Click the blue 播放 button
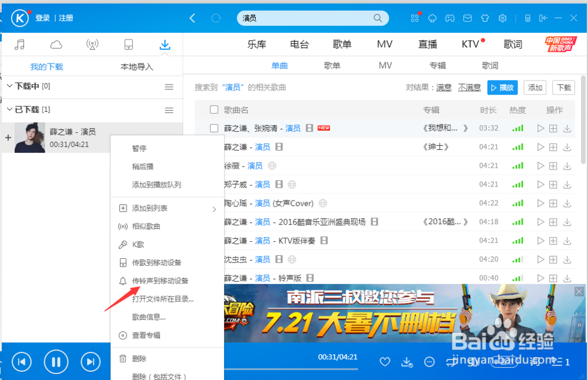 point(503,86)
